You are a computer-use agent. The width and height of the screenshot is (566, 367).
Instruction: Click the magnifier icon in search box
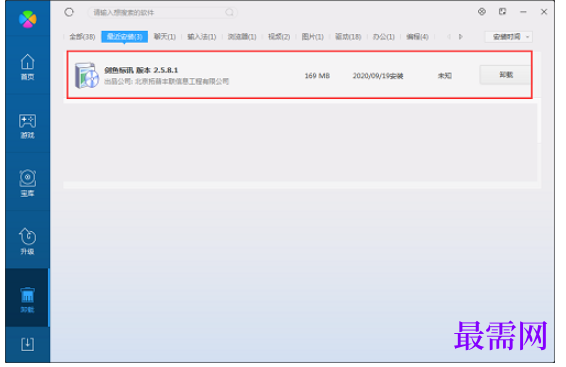click(229, 13)
